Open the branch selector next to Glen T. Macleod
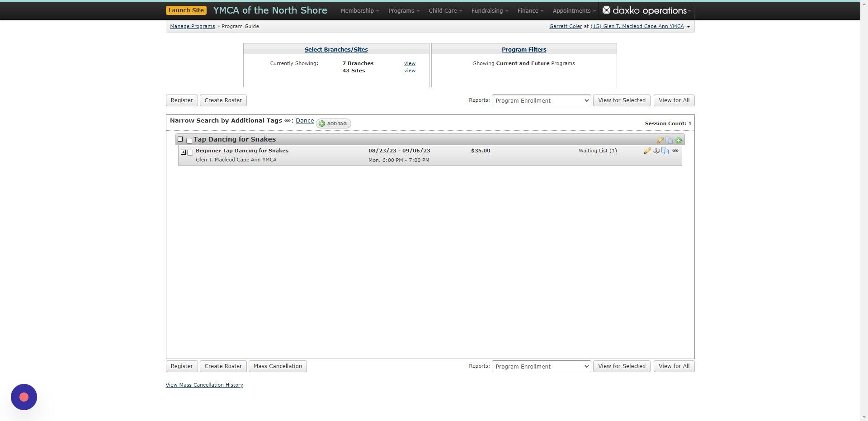The width and height of the screenshot is (868, 421). [x=689, y=26]
